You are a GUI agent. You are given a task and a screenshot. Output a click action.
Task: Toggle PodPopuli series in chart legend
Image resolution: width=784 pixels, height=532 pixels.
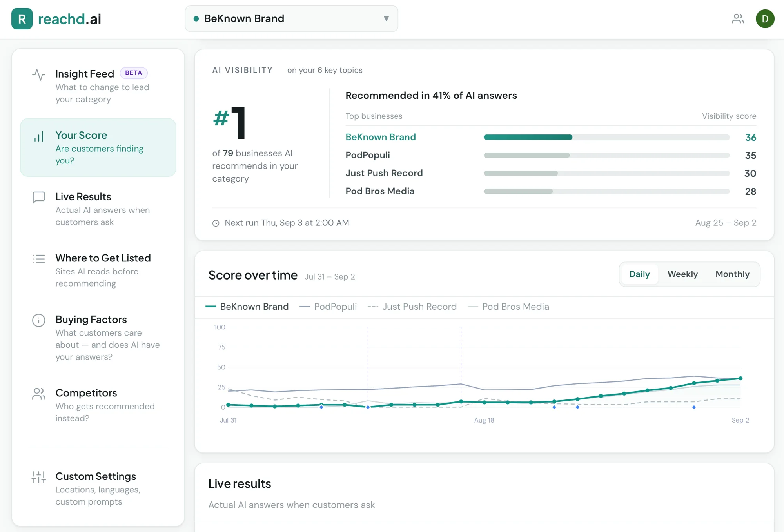pos(328,307)
